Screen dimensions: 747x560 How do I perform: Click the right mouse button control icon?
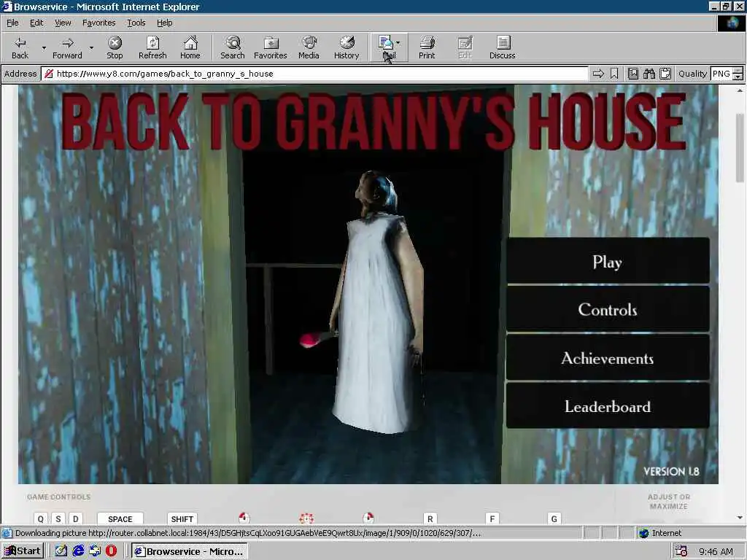click(x=368, y=518)
